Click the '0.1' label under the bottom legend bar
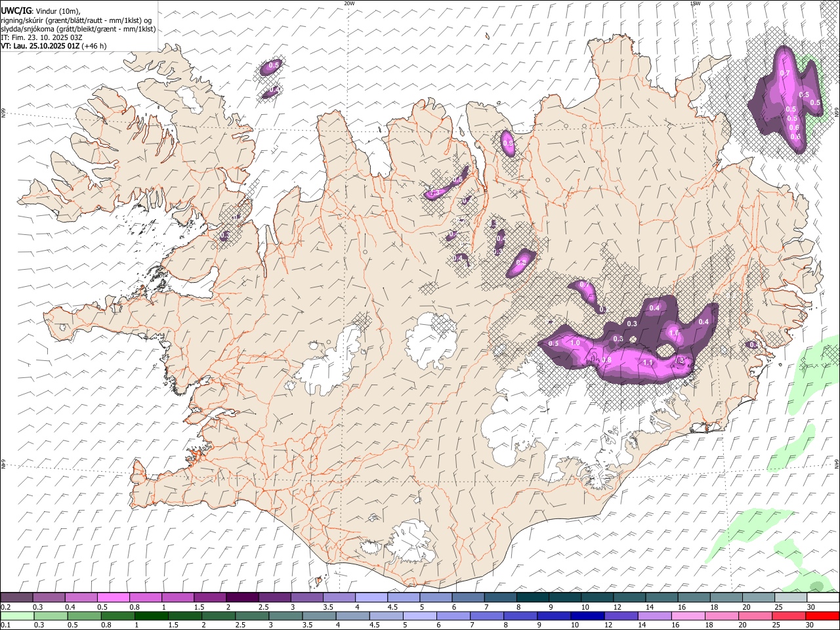 (5, 625)
